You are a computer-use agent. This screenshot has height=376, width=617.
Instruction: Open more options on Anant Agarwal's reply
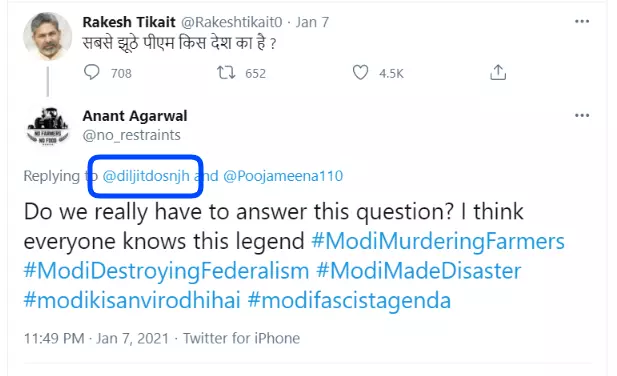click(x=582, y=115)
